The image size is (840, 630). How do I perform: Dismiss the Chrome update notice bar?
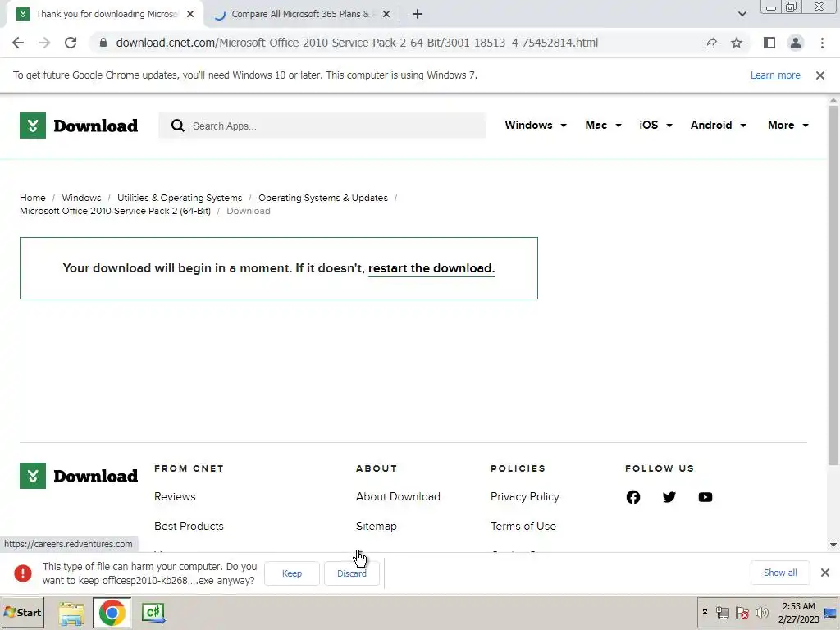coord(820,75)
